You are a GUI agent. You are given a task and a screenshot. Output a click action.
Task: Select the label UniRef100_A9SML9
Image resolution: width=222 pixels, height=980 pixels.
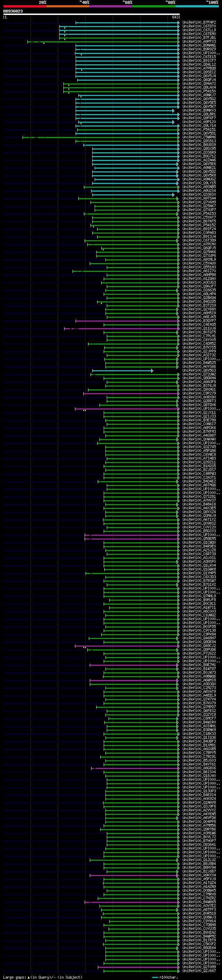pos(199,259)
